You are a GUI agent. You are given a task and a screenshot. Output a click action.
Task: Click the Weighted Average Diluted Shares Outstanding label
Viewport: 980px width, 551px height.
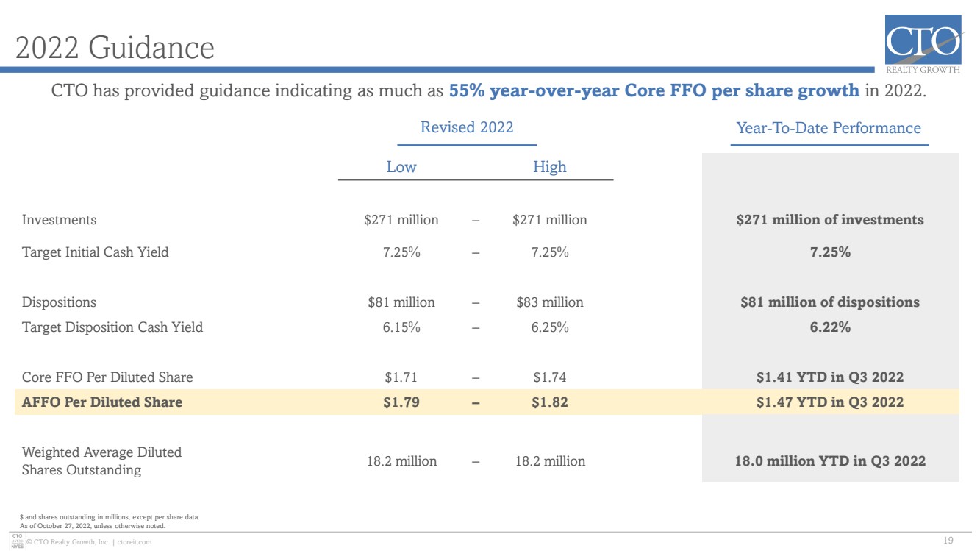pos(102,461)
